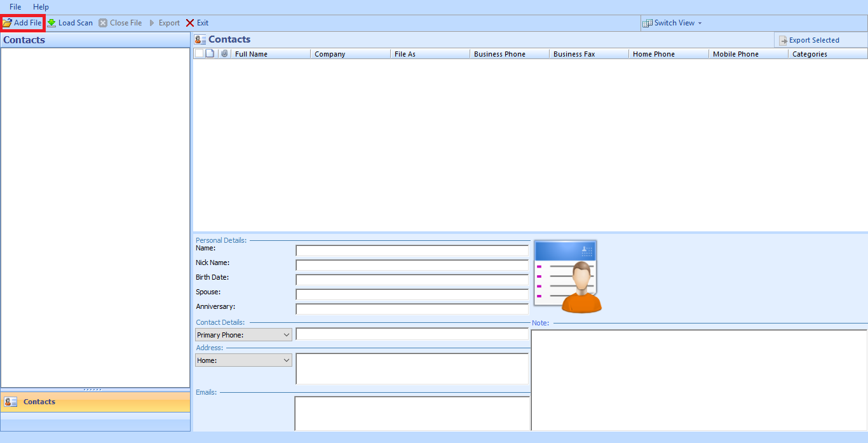Click the Nick Name input field
868x443 pixels.
pos(412,265)
